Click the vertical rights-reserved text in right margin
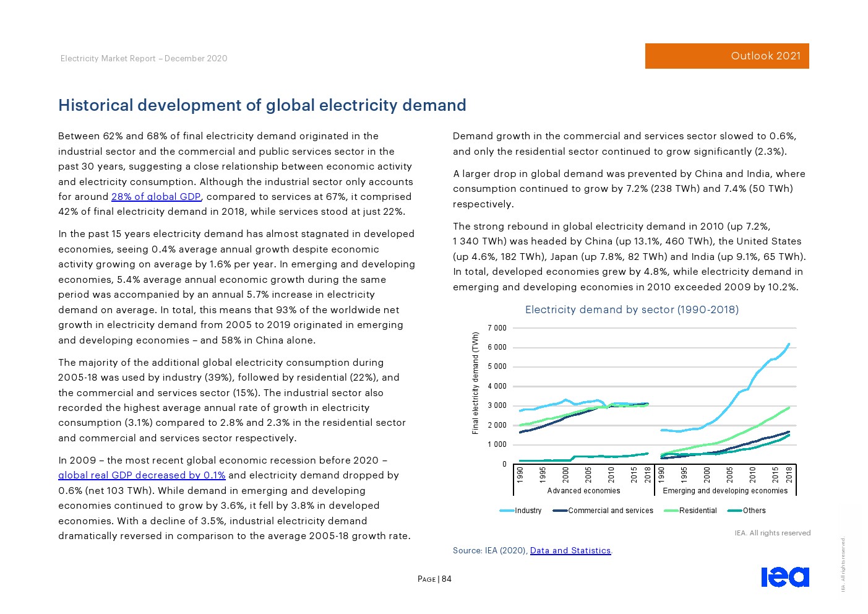Viewport: 868px width, 614px height. [x=843, y=564]
